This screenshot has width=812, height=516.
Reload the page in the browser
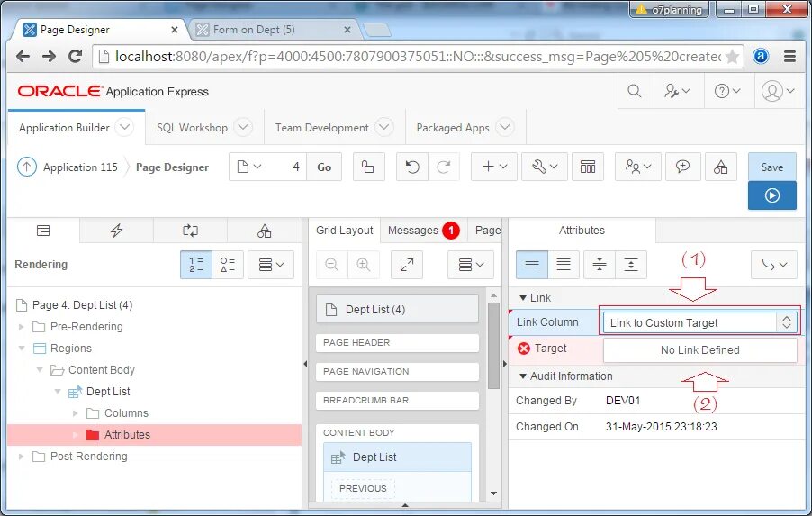coord(75,56)
